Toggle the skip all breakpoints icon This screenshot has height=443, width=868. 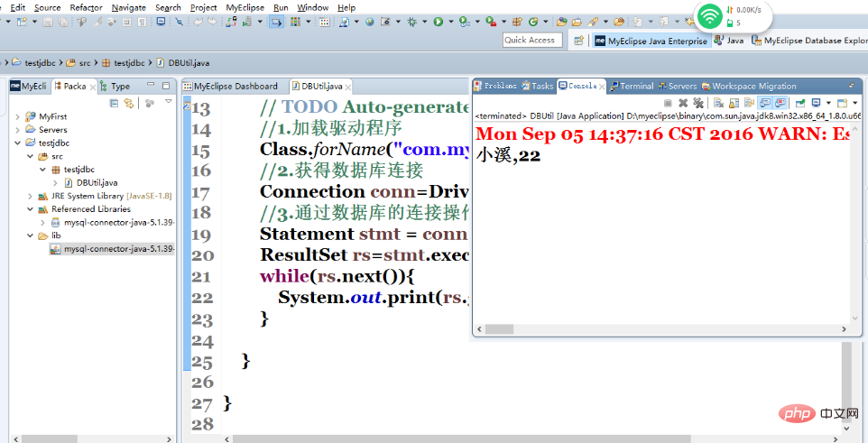pyautogui.click(x=180, y=22)
